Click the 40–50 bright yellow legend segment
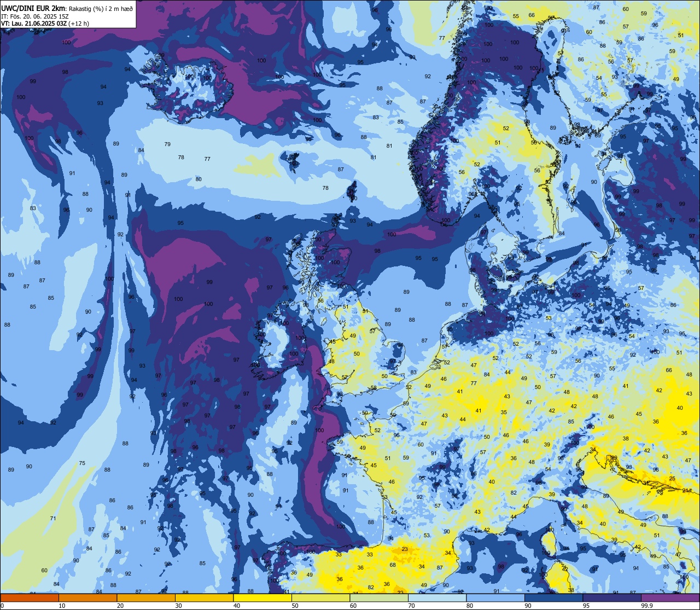 [262, 597]
